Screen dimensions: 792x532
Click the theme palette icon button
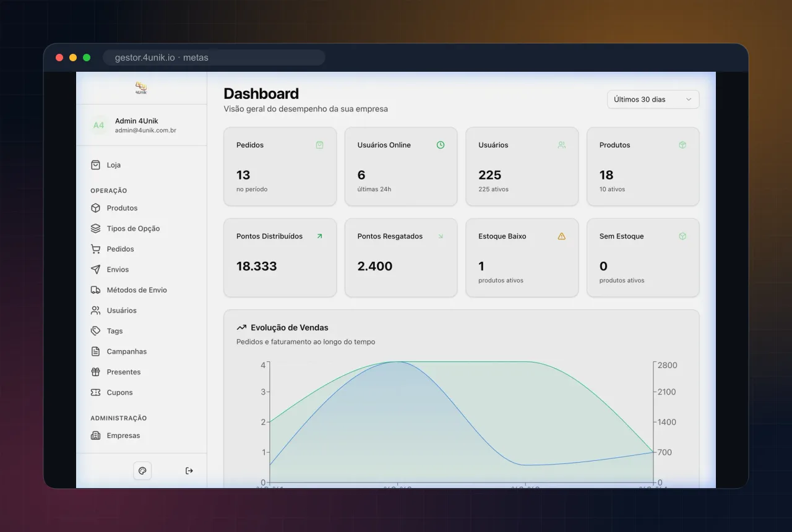pos(142,471)
